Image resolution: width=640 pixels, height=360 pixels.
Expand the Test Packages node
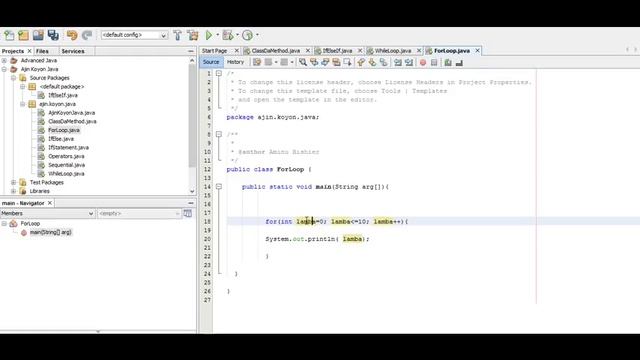click(13, 182)
